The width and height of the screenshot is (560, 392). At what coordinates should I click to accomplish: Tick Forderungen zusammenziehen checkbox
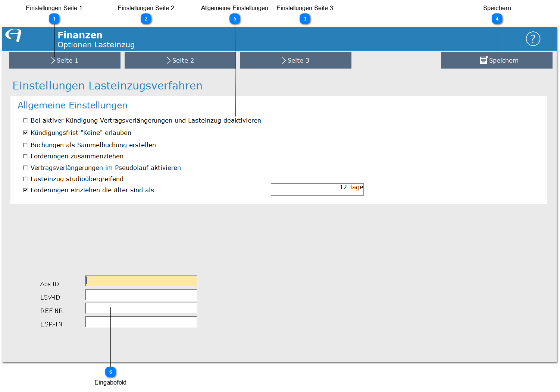tap(25, 156)
